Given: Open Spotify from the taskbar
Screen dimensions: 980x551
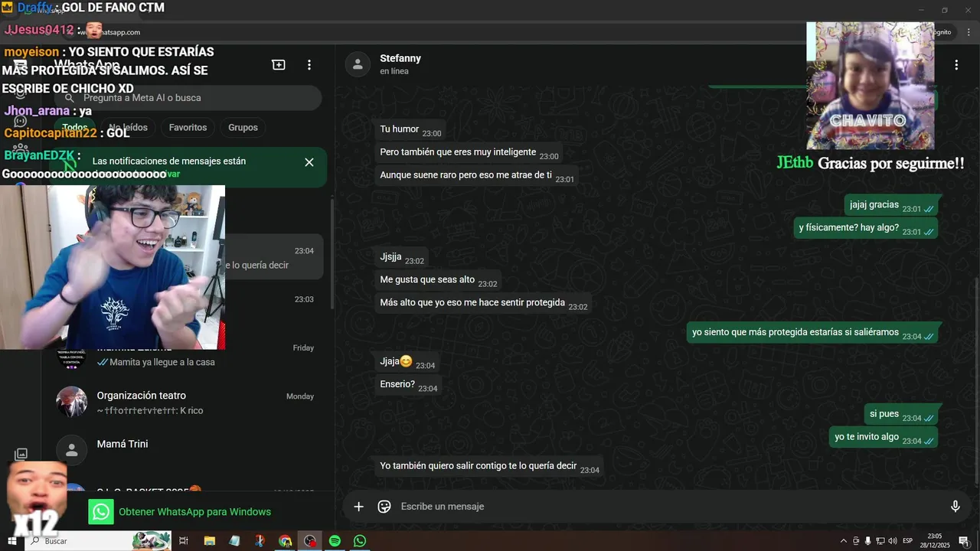Looking at the screenshot, I should tap(335, 541).
